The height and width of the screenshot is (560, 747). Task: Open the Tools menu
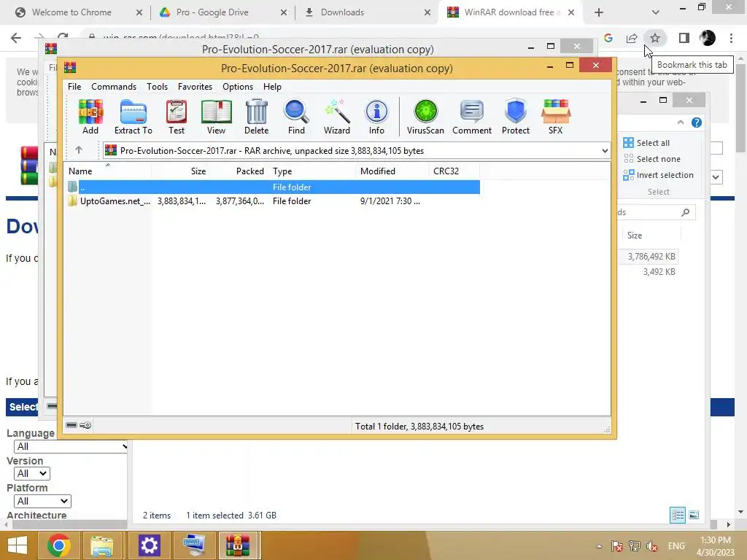tap(158, 87)
